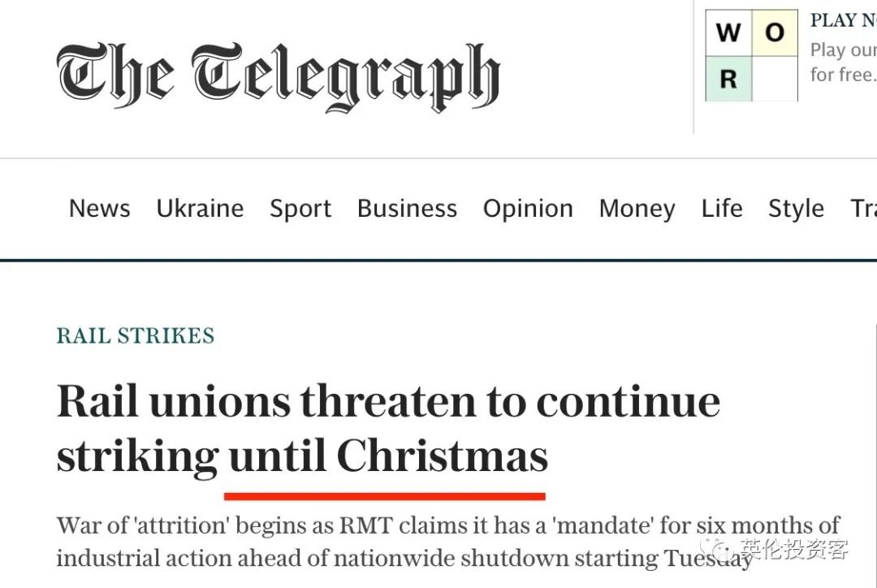Click the W tile in the puzzle grid
This screenshot has height=588, width=877.
tap(728, 33)
